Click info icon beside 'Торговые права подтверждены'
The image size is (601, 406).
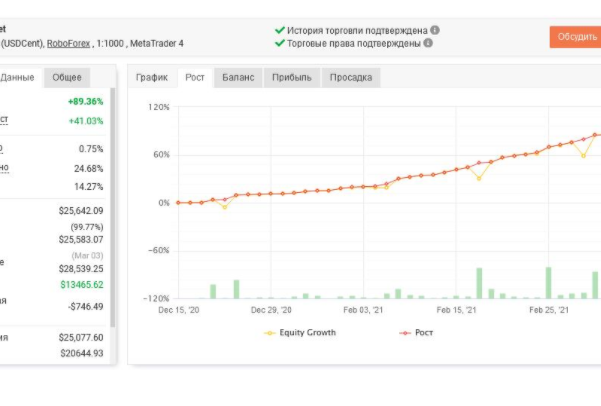[x=428, y=43]
